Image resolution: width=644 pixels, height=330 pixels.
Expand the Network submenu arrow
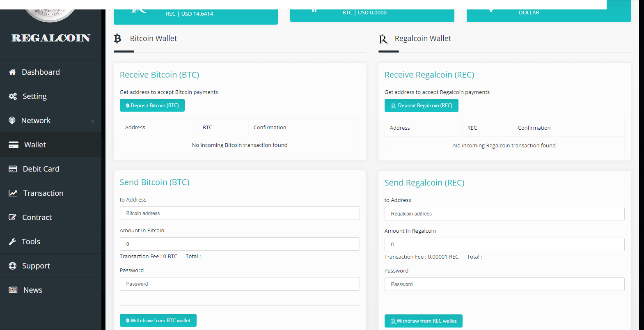[93, 121]
